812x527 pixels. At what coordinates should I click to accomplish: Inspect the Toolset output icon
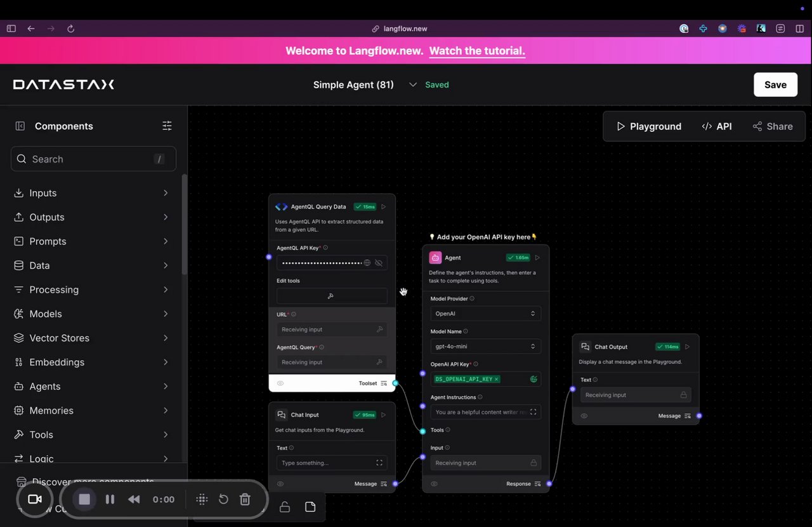(384, 384)
